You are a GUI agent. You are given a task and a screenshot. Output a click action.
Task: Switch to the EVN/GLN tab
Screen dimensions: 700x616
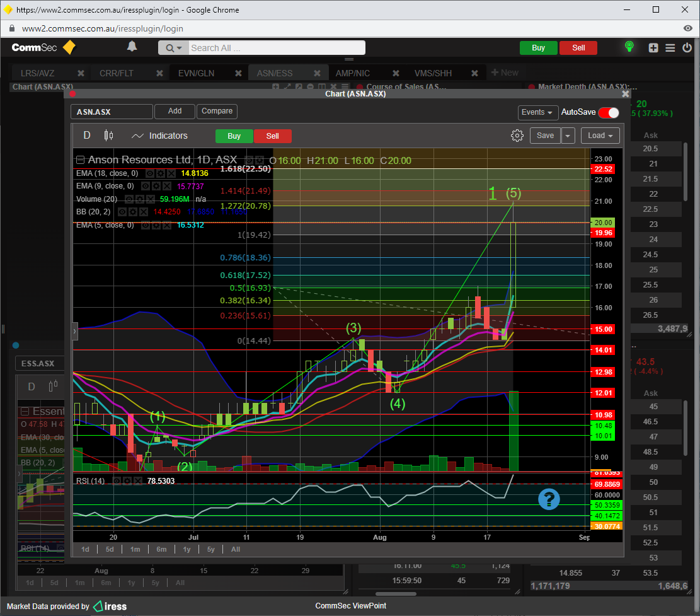click(x=197, y=73)
